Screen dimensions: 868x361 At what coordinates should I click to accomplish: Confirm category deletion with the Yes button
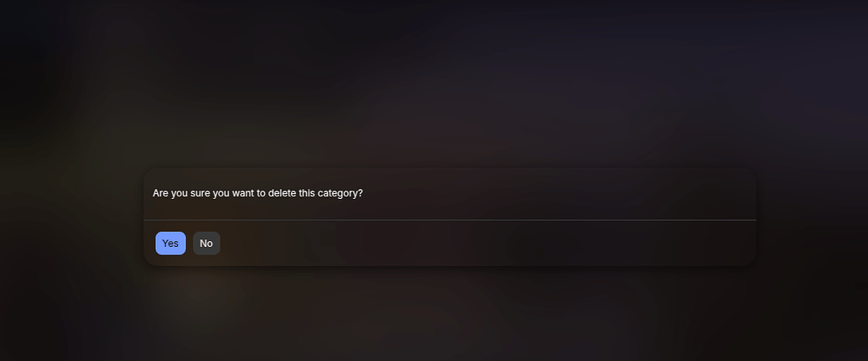[170, 243]
